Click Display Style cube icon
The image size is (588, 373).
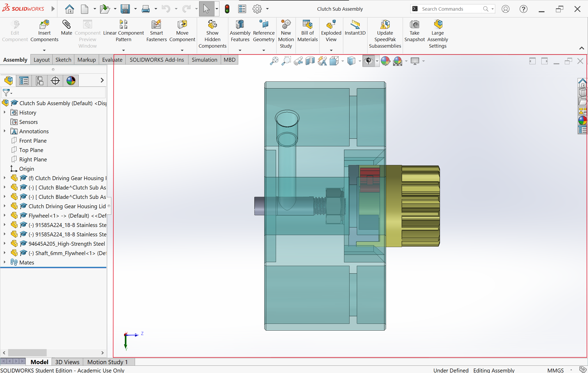tap(351, 61)
